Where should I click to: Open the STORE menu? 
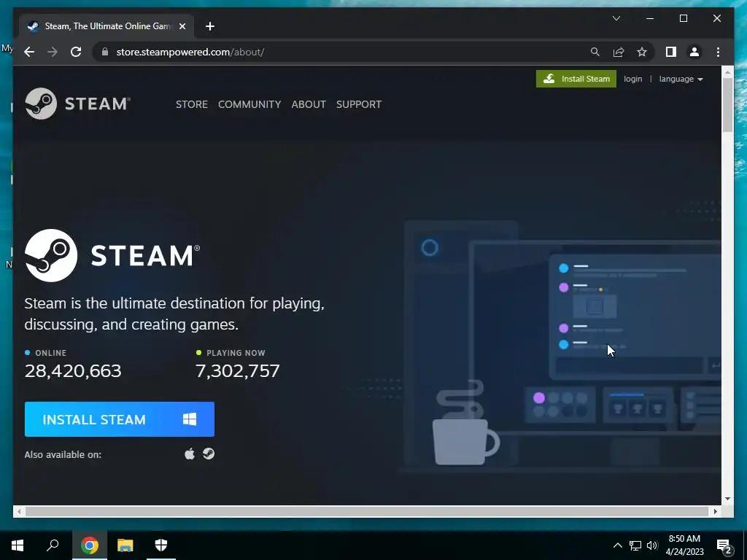click(192, 104)
